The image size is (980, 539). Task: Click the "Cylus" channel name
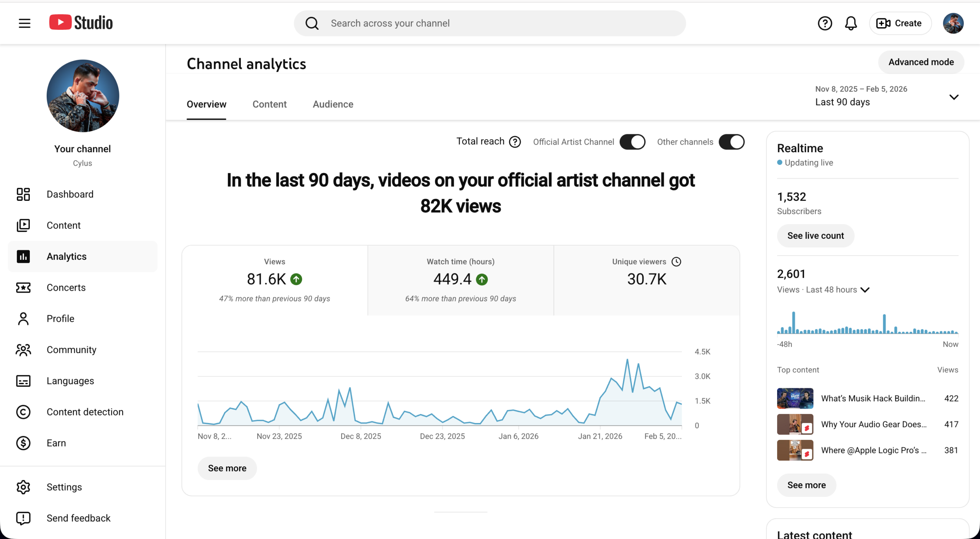pyautogui.click(x=82, y=163)
